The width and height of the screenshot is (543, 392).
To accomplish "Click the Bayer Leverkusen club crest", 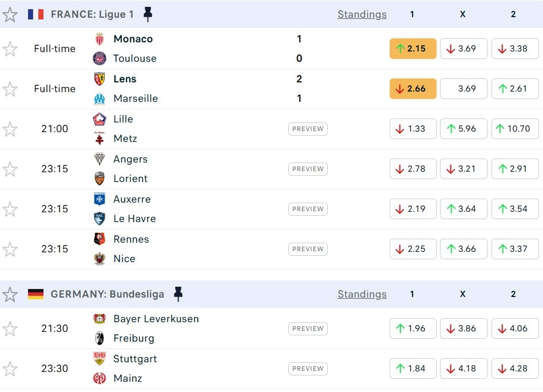I will [x=100, y=319].
